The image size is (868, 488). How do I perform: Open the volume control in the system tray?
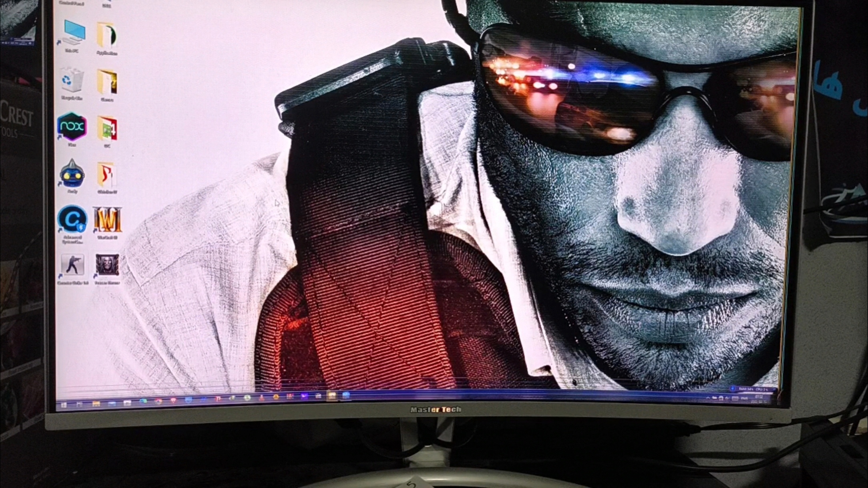(727, 398)
